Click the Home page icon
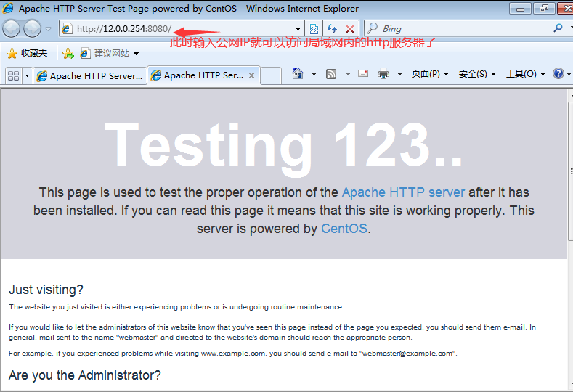Image resolution: width=573 pixels, height=392 pixels. (298, 73)
